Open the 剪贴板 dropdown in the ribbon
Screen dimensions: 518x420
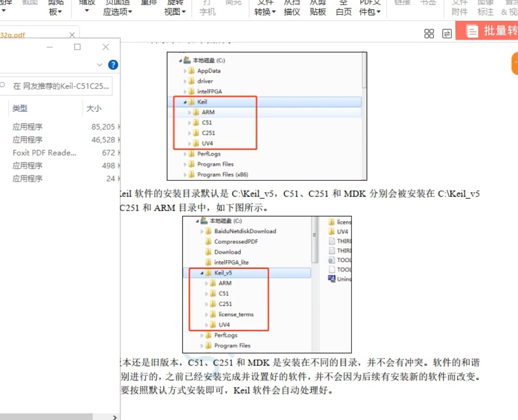tap(55, 8)
